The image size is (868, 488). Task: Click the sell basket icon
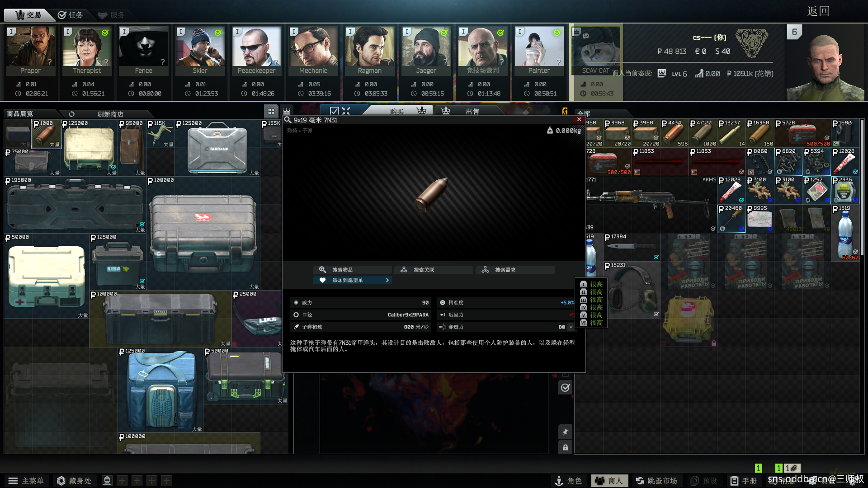pos(446,111)
